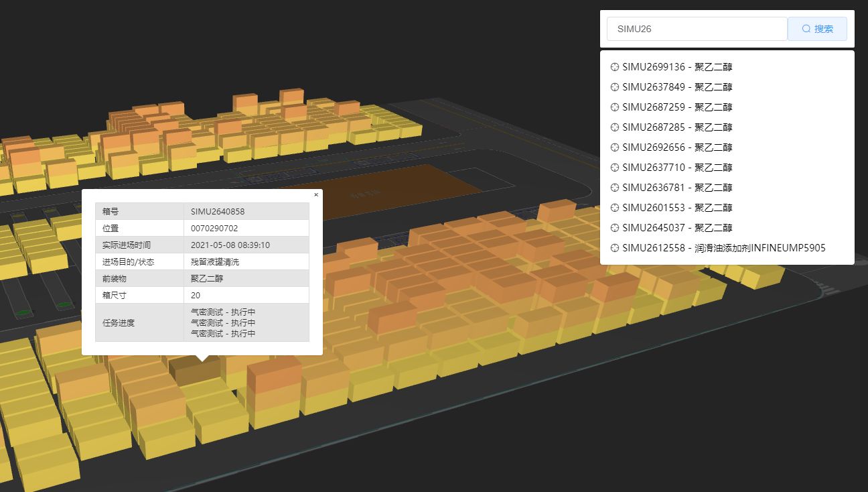Click status value 残留液罐清洗
The image size is (868, 492).
215,261
